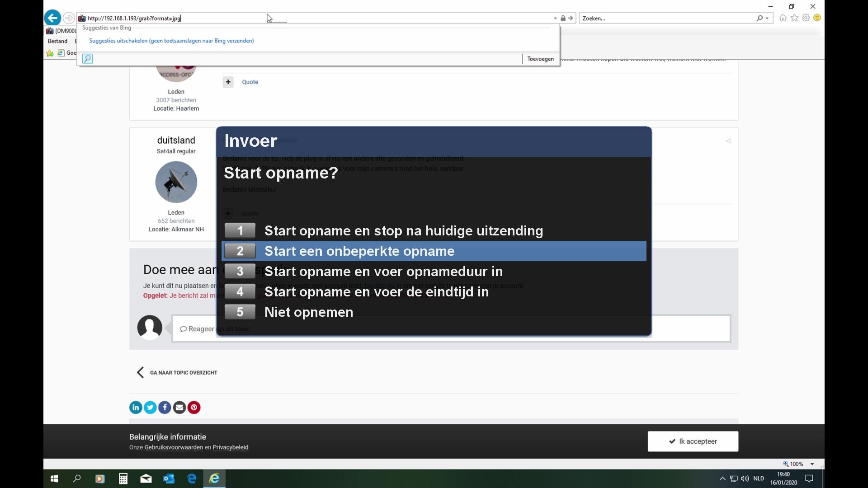
Task: Open the Bestand menu
Action: [57, 41]
